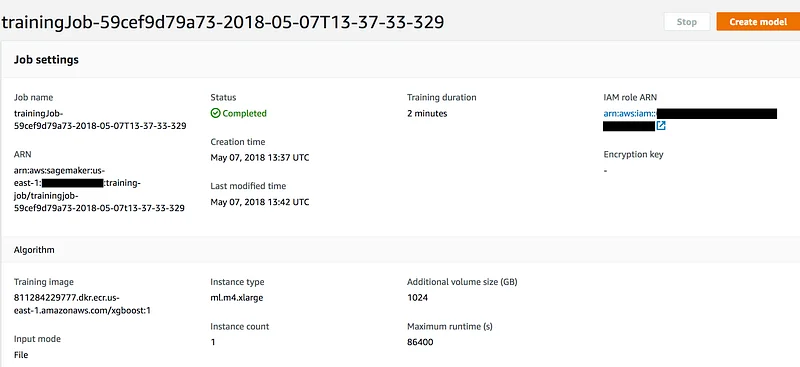Click the green Completed status check icon

click(215, 113)
